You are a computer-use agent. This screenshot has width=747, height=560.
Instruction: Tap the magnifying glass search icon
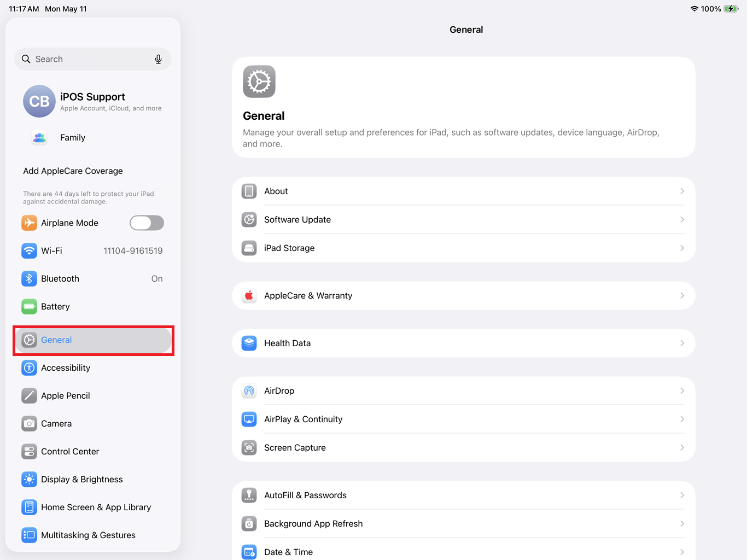point(26,59)
